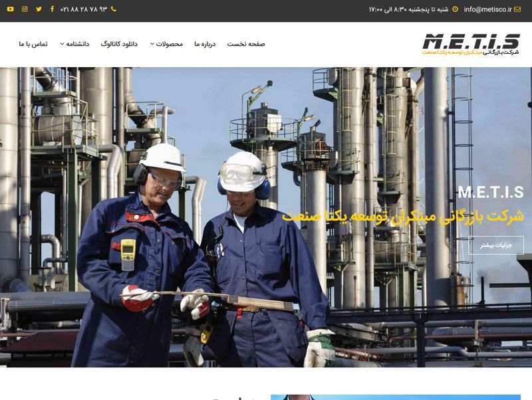This screenshot has width=532, height=400.
Task: Open the صفحه نخست menu item
Action: point(246,44)
